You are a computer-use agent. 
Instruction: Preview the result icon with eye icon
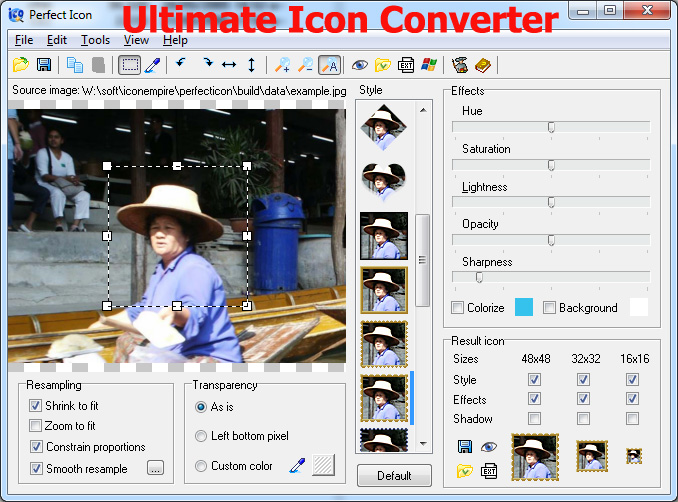tap(489, 447)
